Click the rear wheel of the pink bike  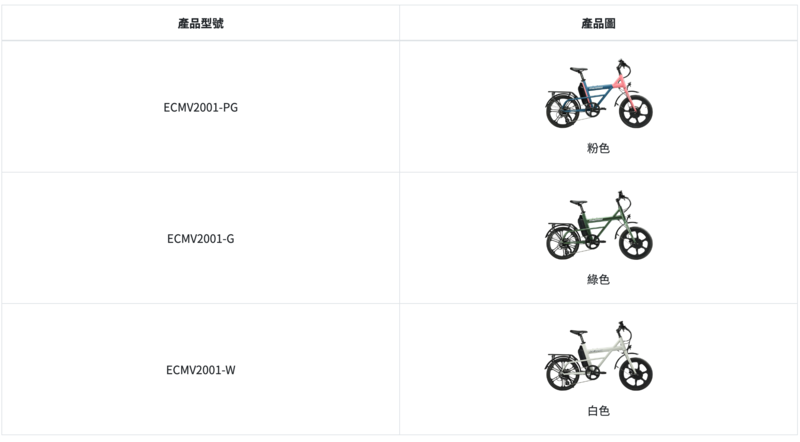pos(563,111)
